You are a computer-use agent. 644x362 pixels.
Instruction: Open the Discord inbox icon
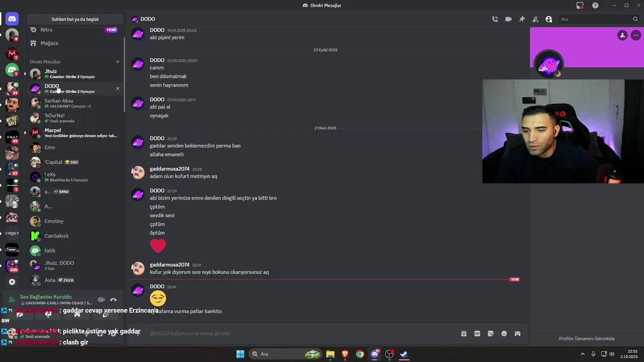click(580, 6)
